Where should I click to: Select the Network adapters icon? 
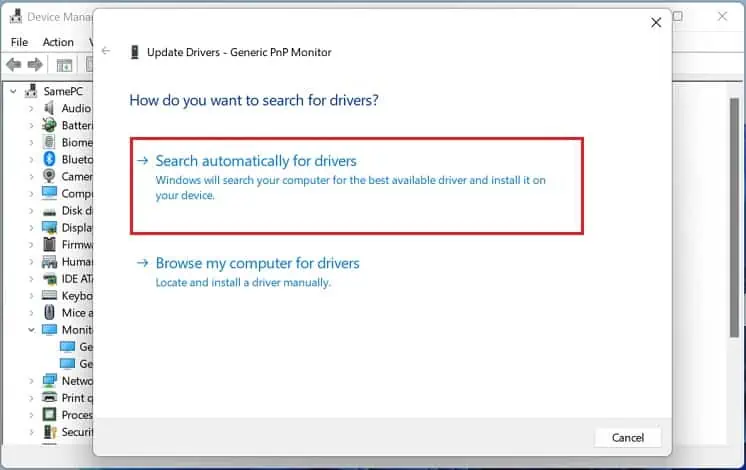click(49, 381)
